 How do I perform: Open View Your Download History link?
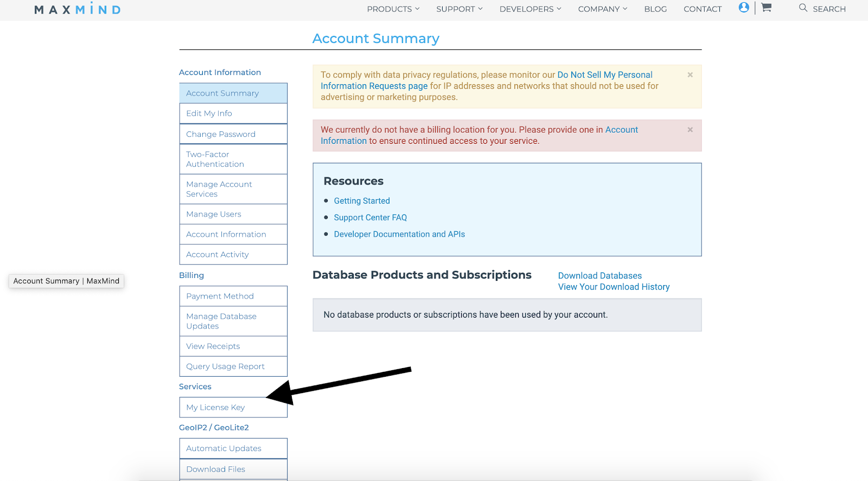(614, 287)
